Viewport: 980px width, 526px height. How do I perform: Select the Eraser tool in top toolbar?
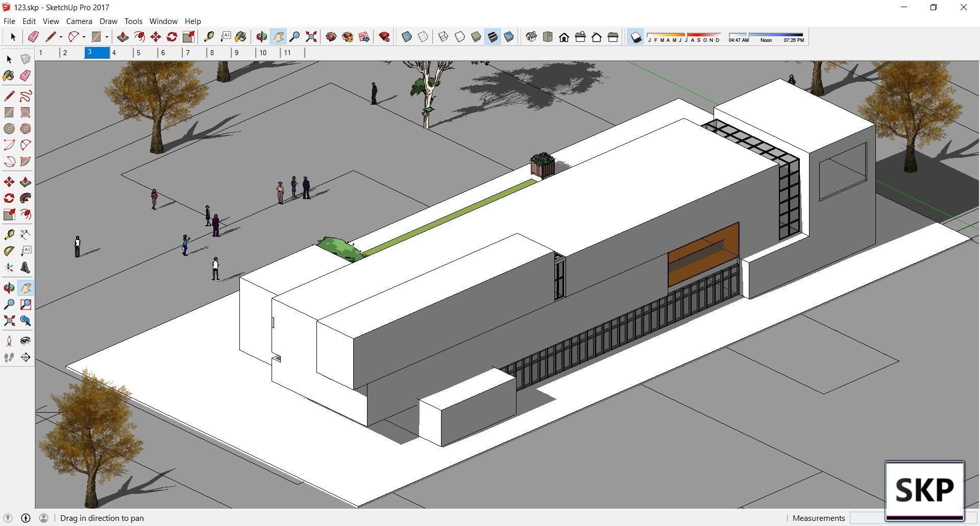(33, 37)
